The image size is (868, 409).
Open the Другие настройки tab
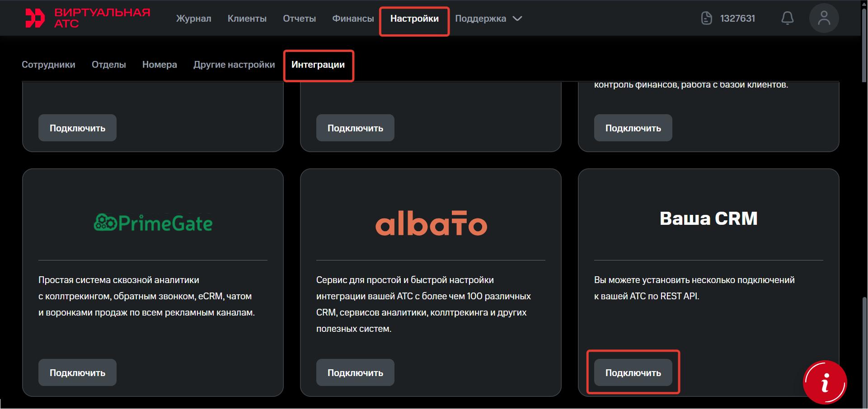(x=234, y=65)
